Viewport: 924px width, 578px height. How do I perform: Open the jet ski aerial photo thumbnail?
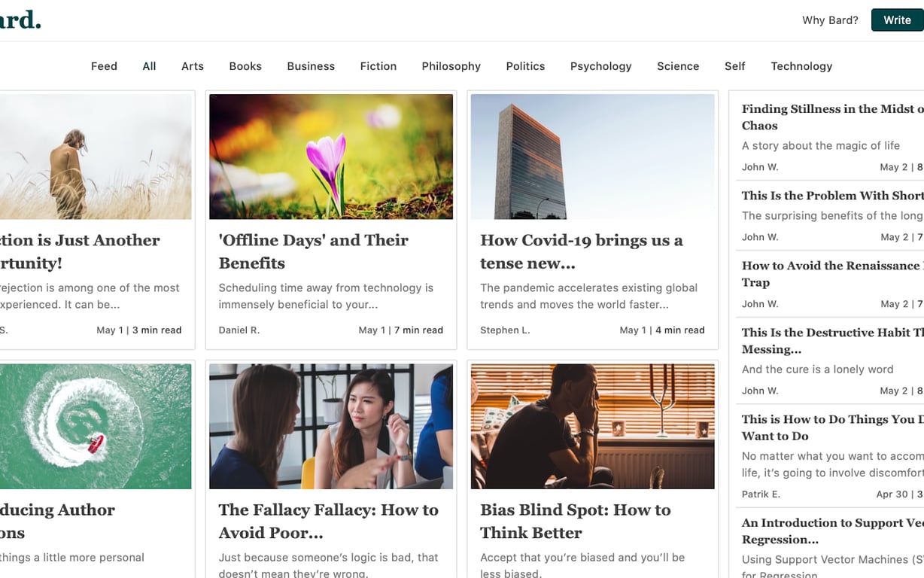point(96,427)
